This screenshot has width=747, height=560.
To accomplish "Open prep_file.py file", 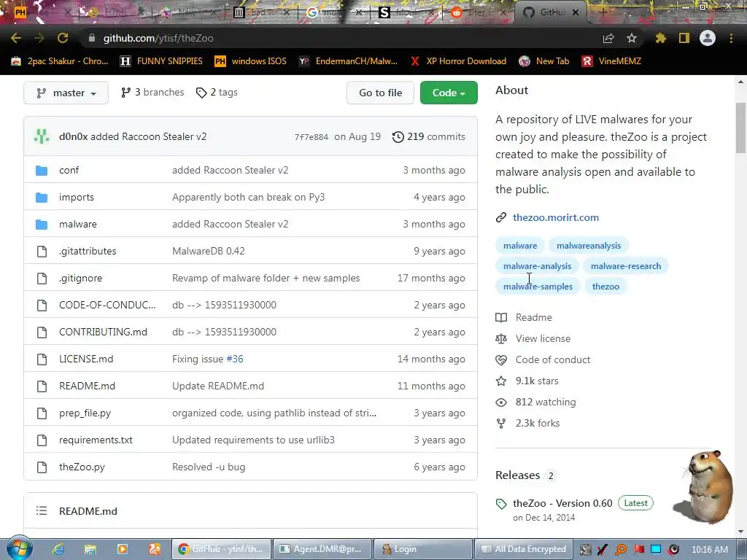I will 85,413.
